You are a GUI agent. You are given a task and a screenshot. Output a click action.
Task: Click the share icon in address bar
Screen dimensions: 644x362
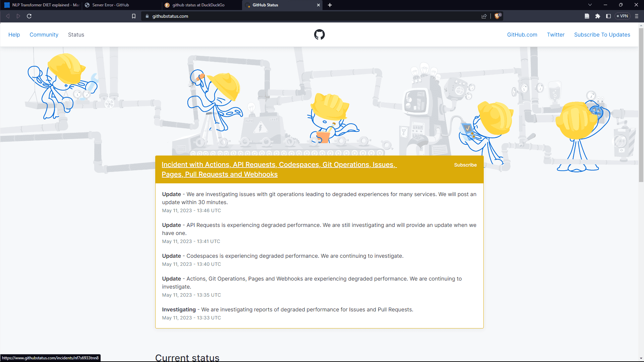pyautogui.click(x=484, y=16)
